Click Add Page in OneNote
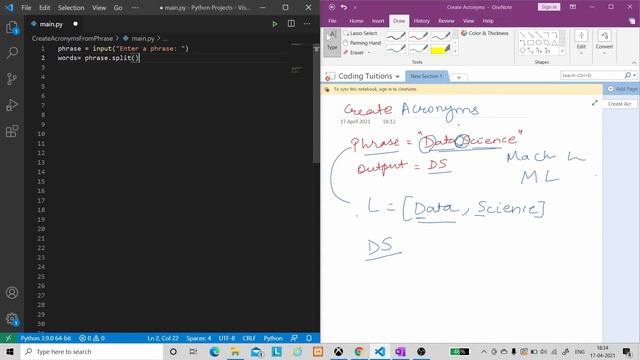Image resolution: width=640 pixels, height=360 pixels. point(622,89)
